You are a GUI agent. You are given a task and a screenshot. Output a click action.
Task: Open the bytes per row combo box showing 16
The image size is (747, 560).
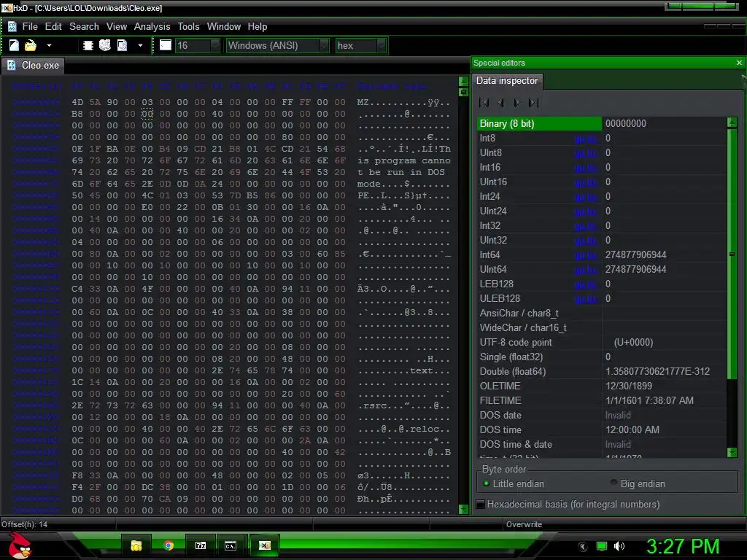(x=197, y=46)
